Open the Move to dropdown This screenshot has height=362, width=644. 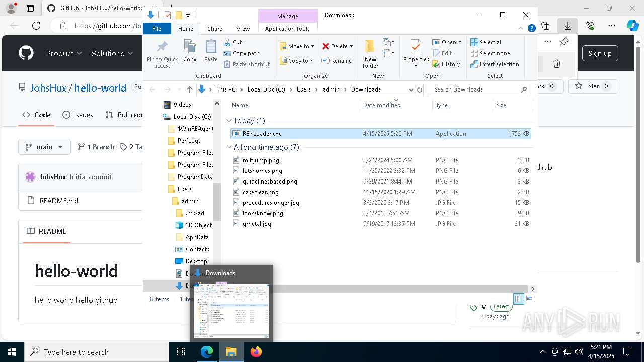[297, 46]
